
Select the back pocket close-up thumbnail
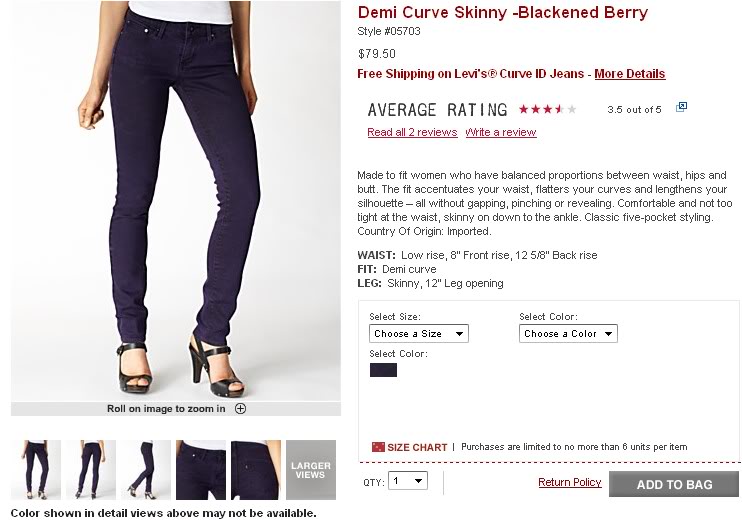256,469
